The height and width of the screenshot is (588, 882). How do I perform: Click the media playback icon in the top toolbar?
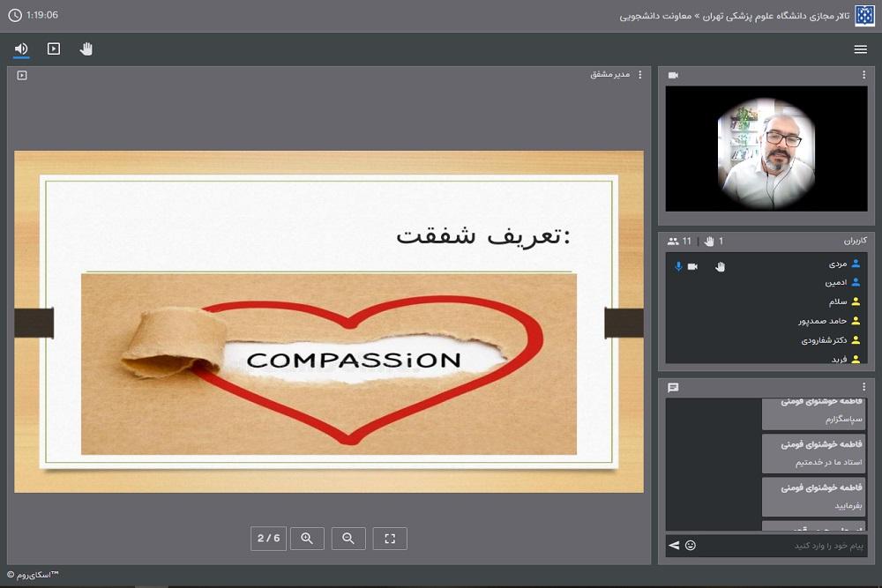pos(54,49)
